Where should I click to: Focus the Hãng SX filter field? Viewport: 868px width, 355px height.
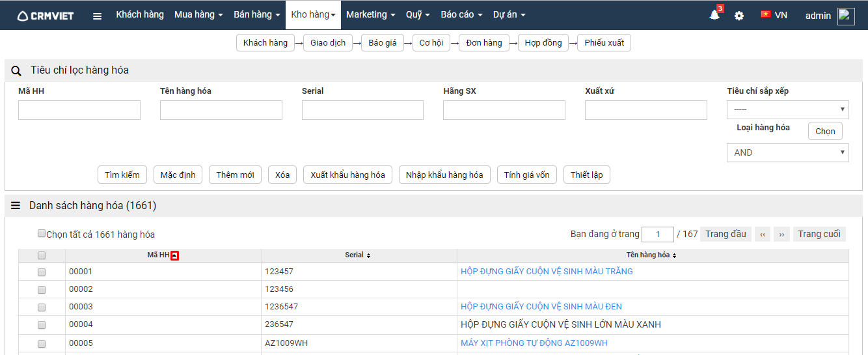504,110
